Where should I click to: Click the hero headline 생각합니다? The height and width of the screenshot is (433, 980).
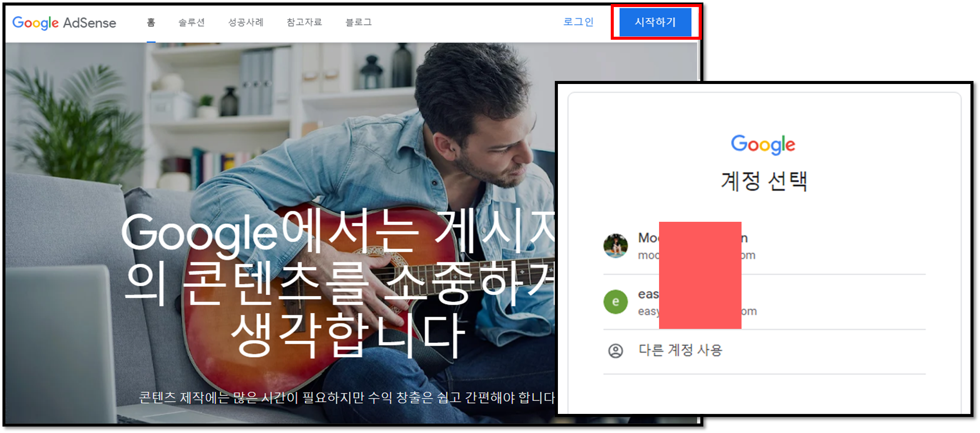click(348, 335)
